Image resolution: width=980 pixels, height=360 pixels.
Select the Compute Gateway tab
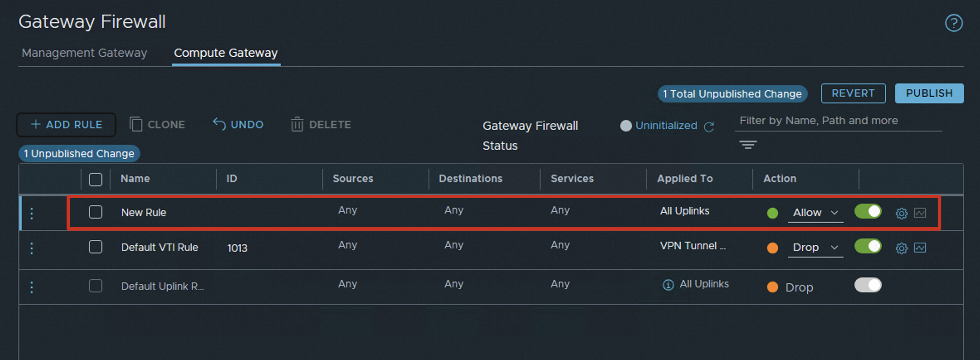pos(225,53)
